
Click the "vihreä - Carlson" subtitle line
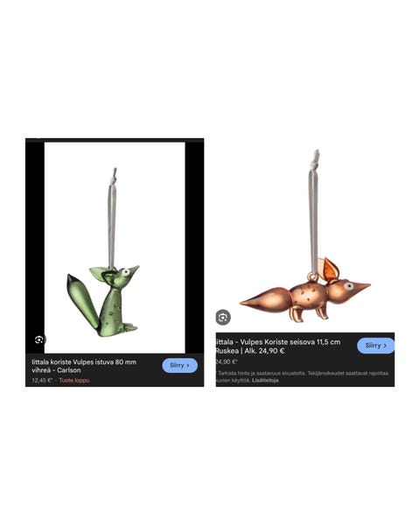coord(56,370)
